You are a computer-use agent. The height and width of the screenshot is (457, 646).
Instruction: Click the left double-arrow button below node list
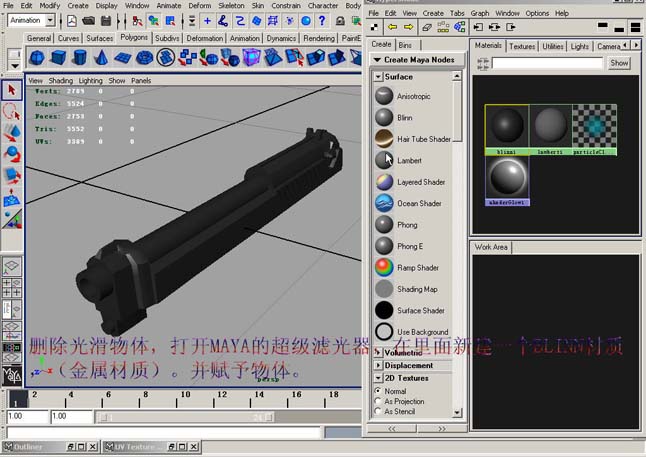point(392,429)
